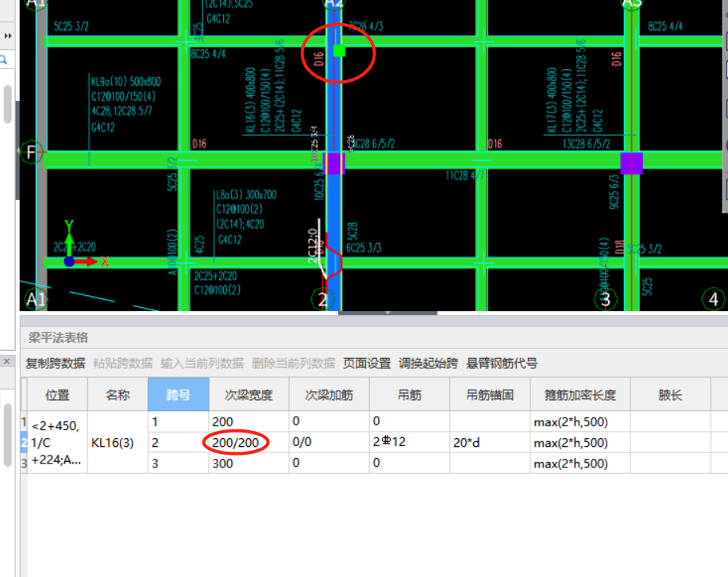Click the axis 4 grid bubble
The image size is (728, 577).
tap(714, 299)
